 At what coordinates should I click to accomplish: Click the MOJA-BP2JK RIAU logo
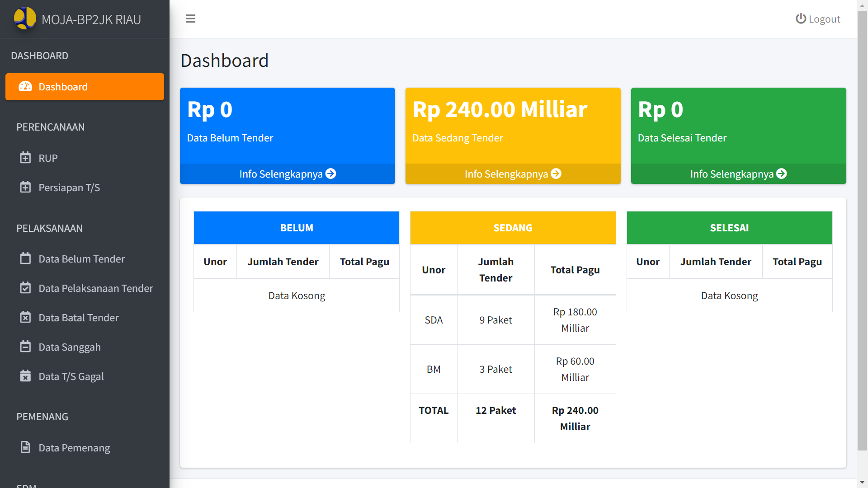tap(25, 18)
